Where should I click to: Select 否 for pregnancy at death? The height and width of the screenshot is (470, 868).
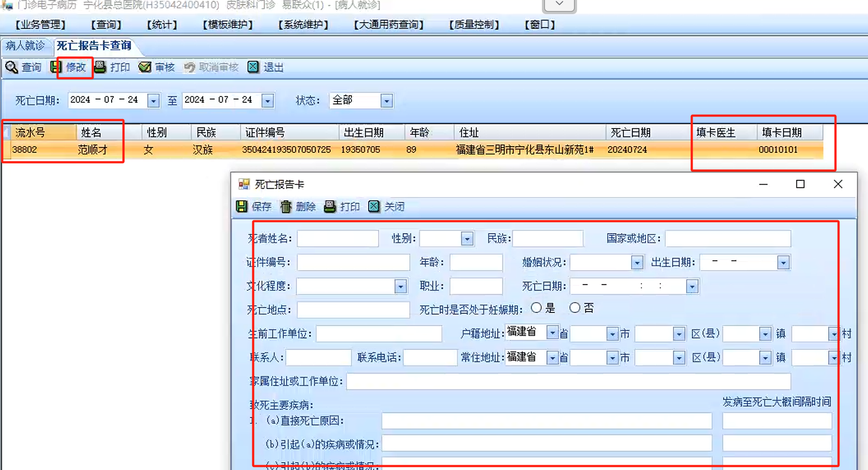tap(575, 308)
